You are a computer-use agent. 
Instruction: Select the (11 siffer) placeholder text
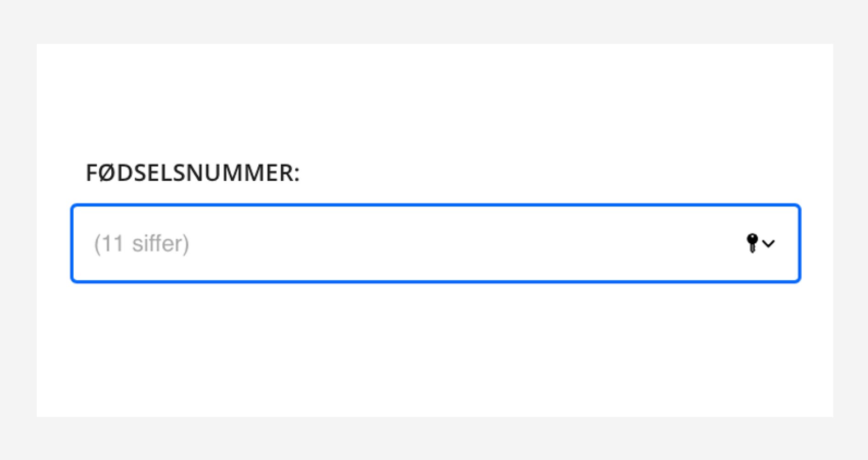click(x=141, y=243)
